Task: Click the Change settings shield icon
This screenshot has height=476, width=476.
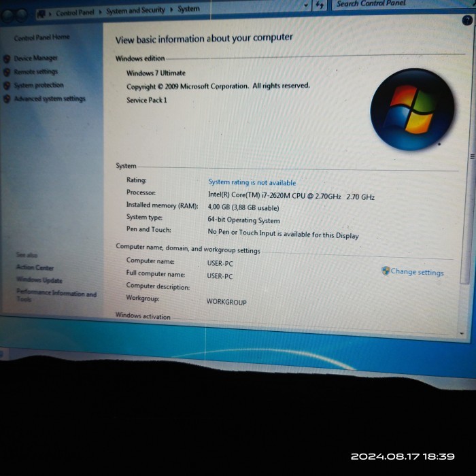Action: tap(386, 271)
